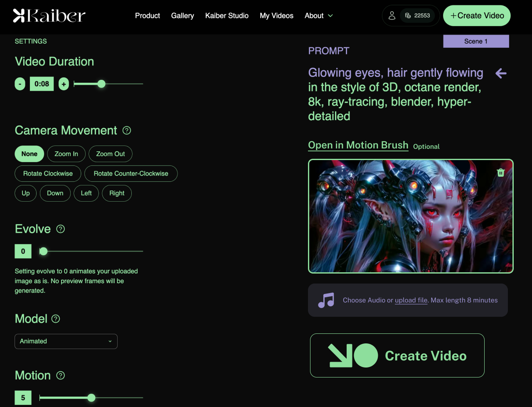This screenshot has width=532, height=407.
Task: Select Up camera movement
Action: (26, 193)
